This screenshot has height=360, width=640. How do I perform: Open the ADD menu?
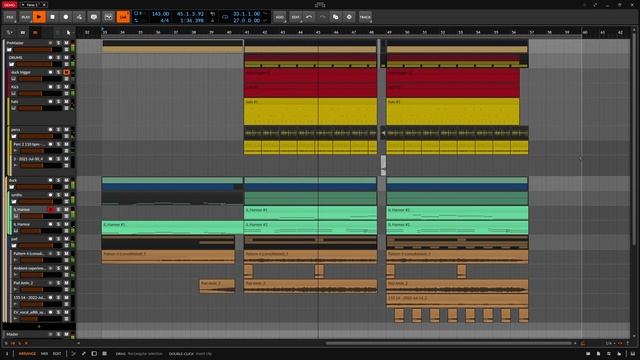point(280,17)
